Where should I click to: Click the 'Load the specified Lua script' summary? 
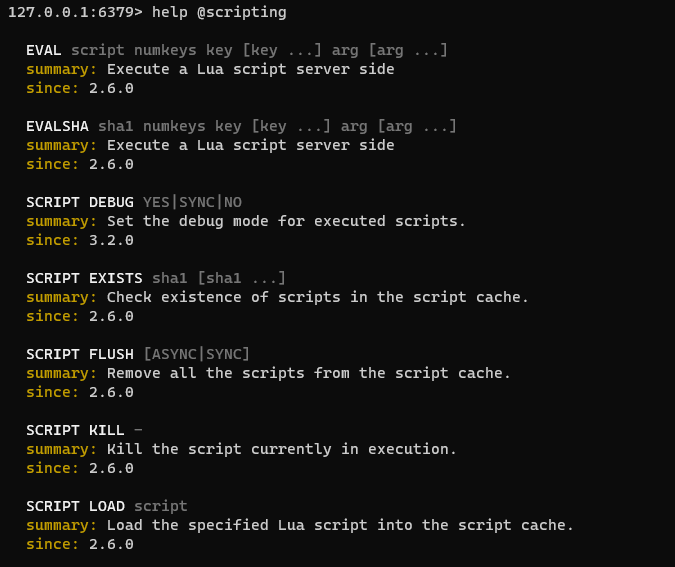pyautogui.click(x=340, y=525)
